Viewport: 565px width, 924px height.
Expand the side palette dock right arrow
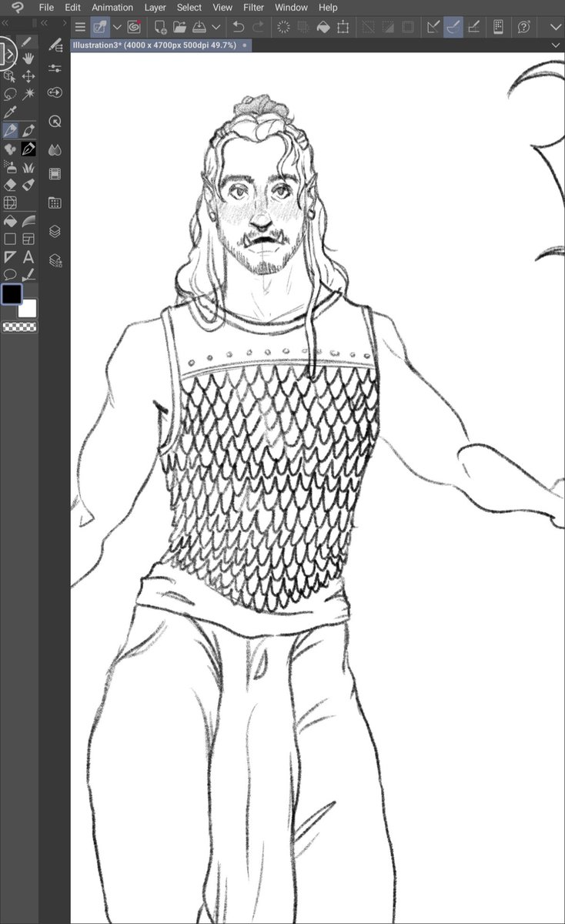click(64, 24)
